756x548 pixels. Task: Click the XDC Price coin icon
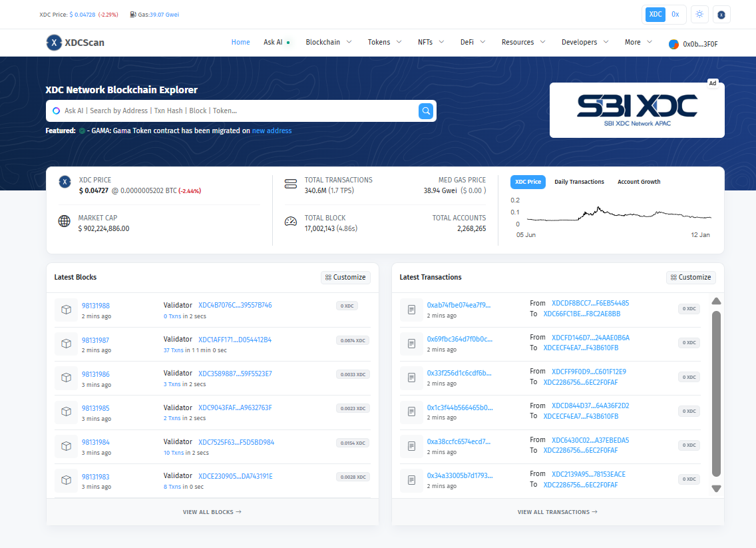[x=65, y=182]
